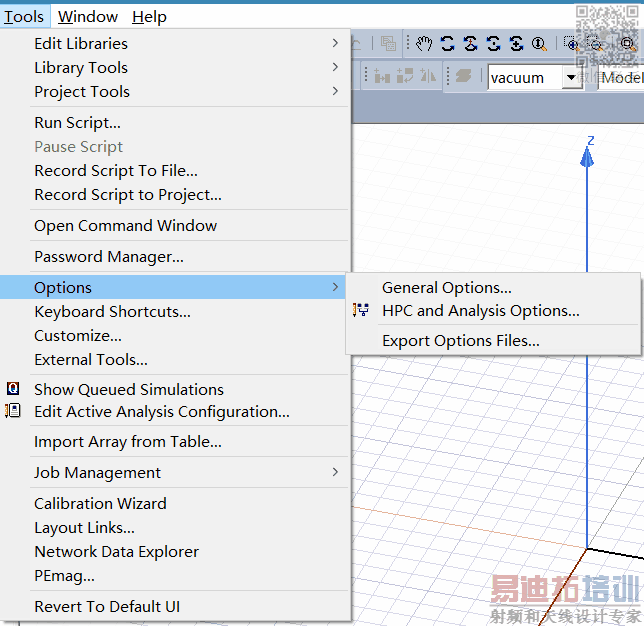
Task: Click the greyed copy image toolbar icon
Action: coord(388,43)
